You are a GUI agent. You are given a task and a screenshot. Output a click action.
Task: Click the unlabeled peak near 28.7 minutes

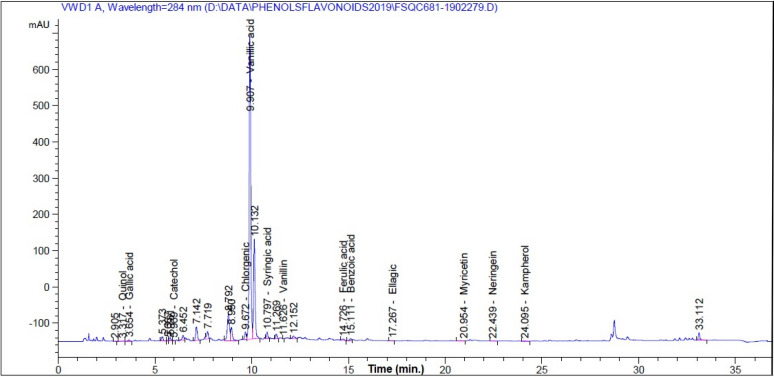[x=614, y=330]
